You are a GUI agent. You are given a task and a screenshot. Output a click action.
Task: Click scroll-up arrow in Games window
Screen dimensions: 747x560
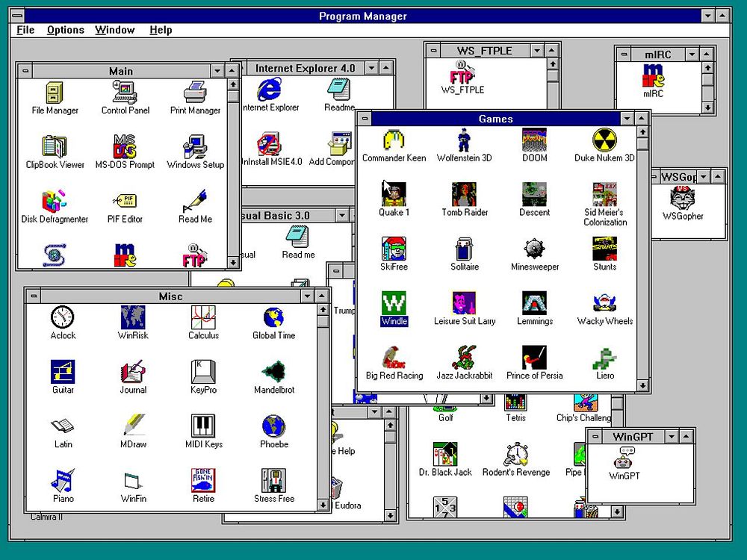pyautogui.click(x=642, y=132)
